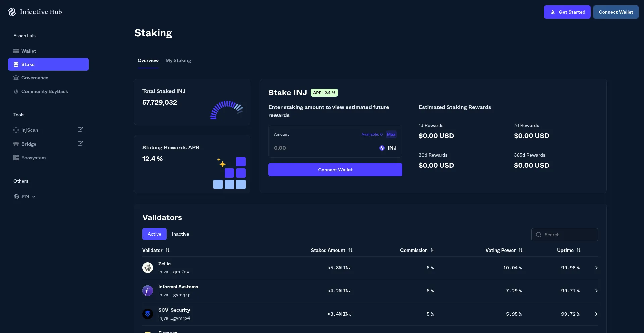Viewport: 644px width, 333px height.
Task: Open Community BuyBack page
Action: tap(48, 91)
